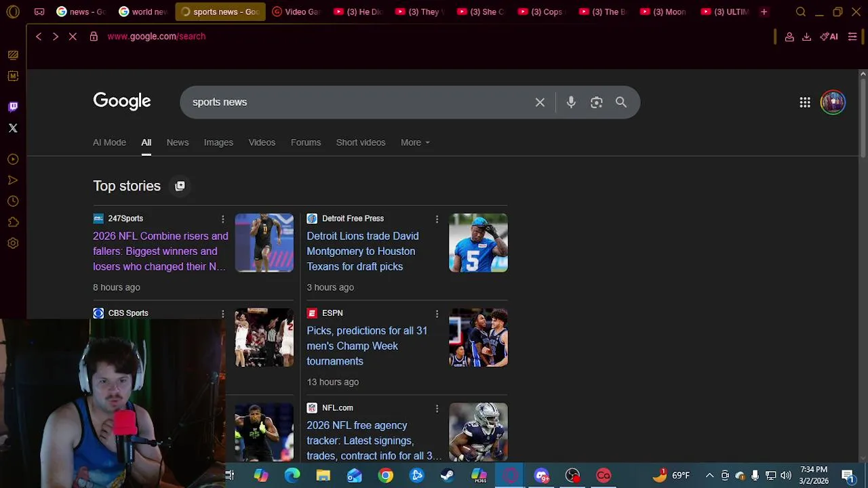The height and width of the screenshot is (488, 868).
Task: Open sidebar Extensions cube icon
Action: pos(13,222)
